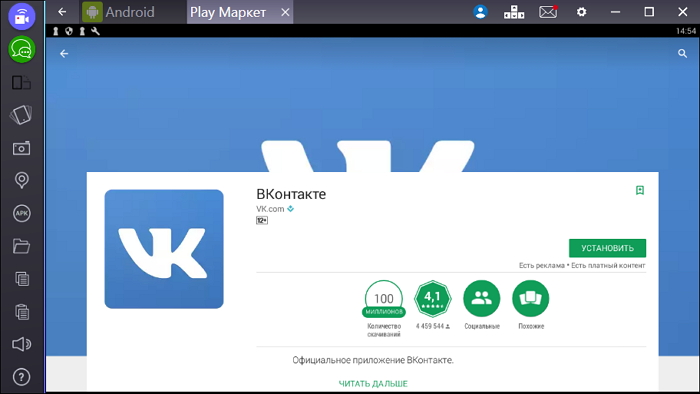Toggle the volume speaker icon
Image resolution: width=700 pixels, height=394 pixels.
click(21, 344)
